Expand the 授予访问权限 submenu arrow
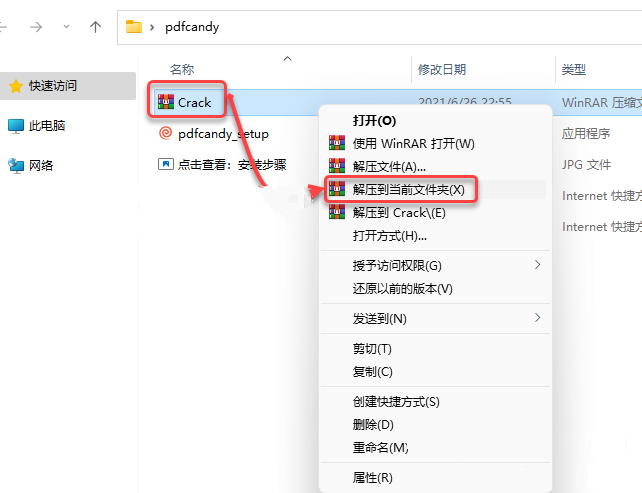Screen dimensions: 642x493 click(x=538, y=265)
